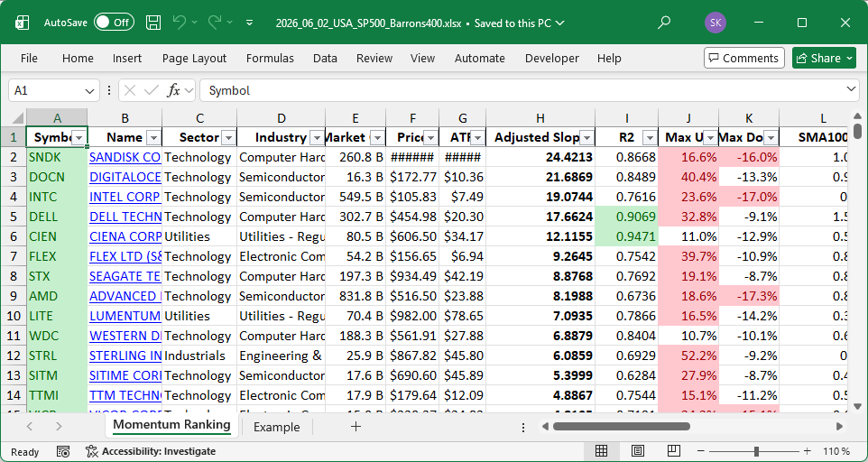This screenshot has height=462, width=868.
Task: Open the Price column filter dropdown
Action: [430, 138]
